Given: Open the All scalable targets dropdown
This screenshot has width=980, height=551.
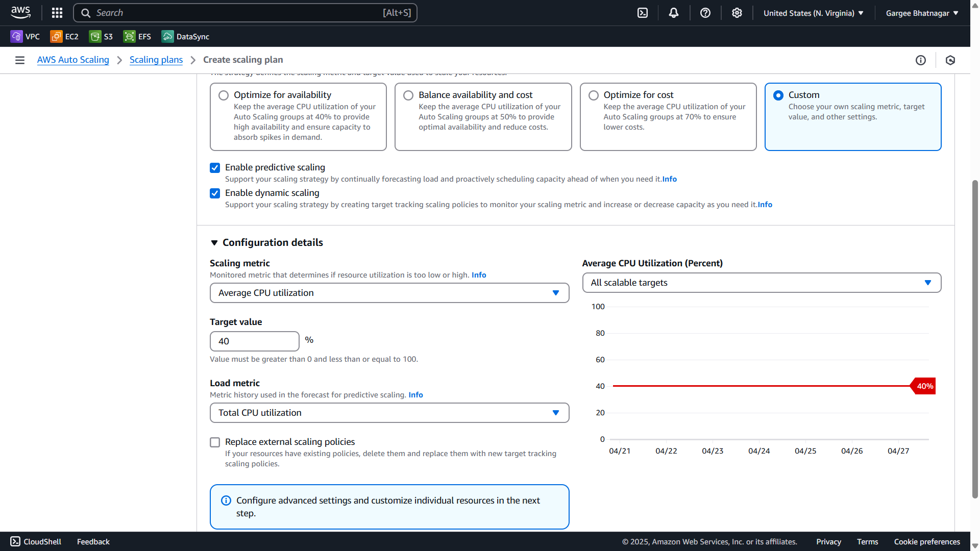Looking at the screenshot, I should click(762, 283).
